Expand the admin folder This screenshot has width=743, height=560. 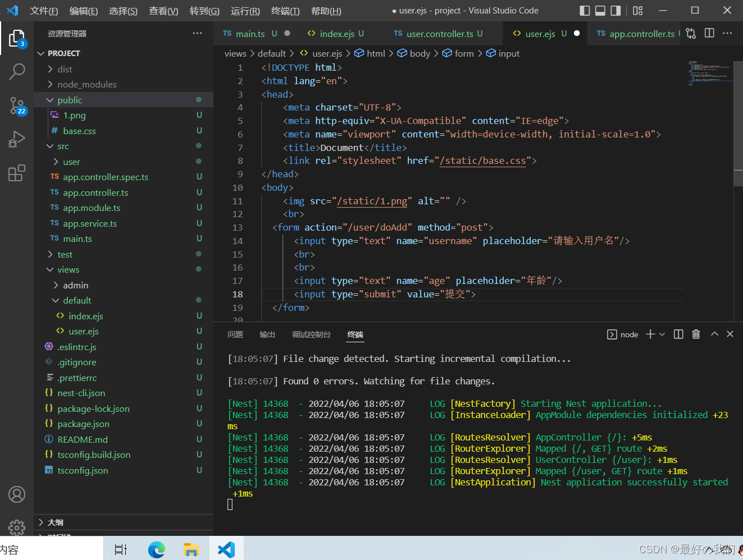click(124, 285)
